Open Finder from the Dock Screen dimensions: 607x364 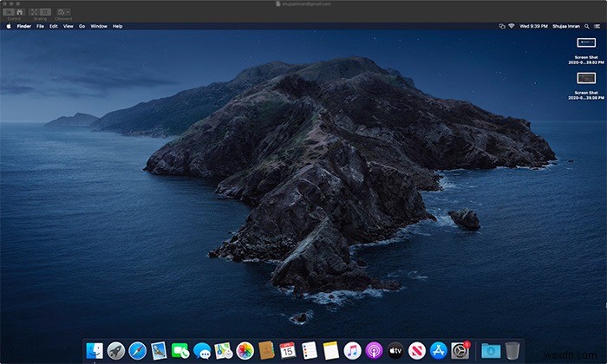[x=95, y=351]
